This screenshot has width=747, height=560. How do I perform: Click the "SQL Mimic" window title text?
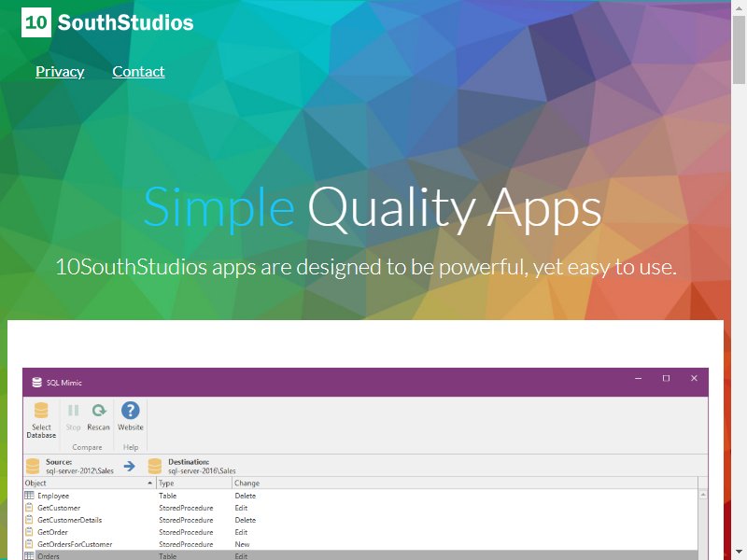64,383
